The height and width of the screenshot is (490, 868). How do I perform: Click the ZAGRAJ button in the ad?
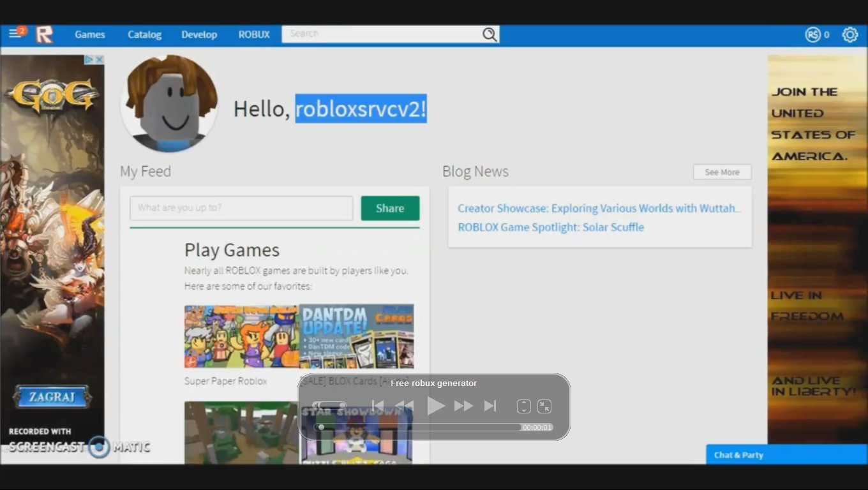click(x=52, y=397)
